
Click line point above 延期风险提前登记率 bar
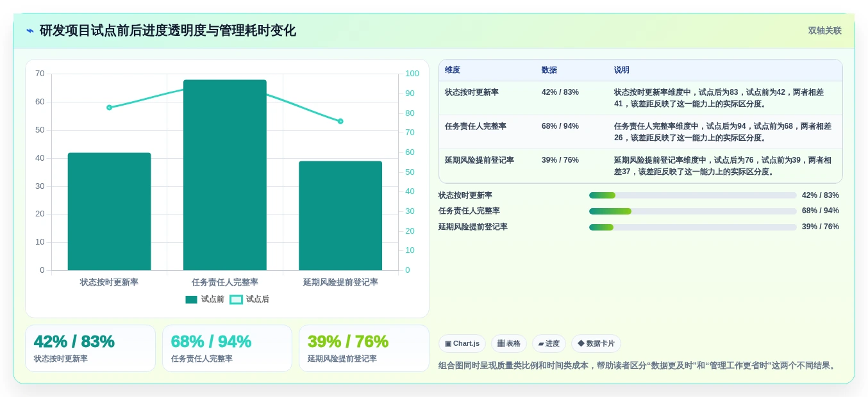[x=340, y=121]
